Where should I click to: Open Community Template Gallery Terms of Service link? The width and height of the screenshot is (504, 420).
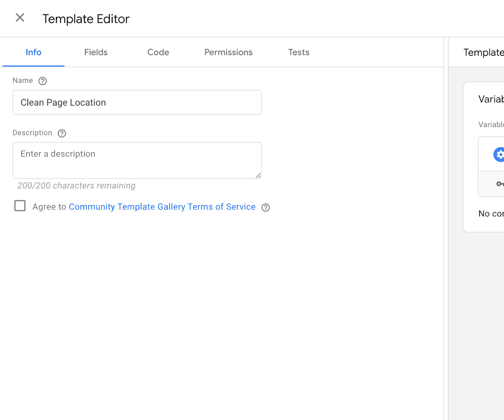[162, 207]
